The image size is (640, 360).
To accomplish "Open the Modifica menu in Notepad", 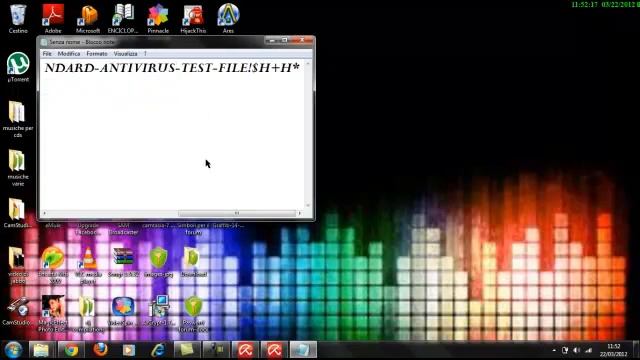I will pyautogui.click(x=69, y=53).
